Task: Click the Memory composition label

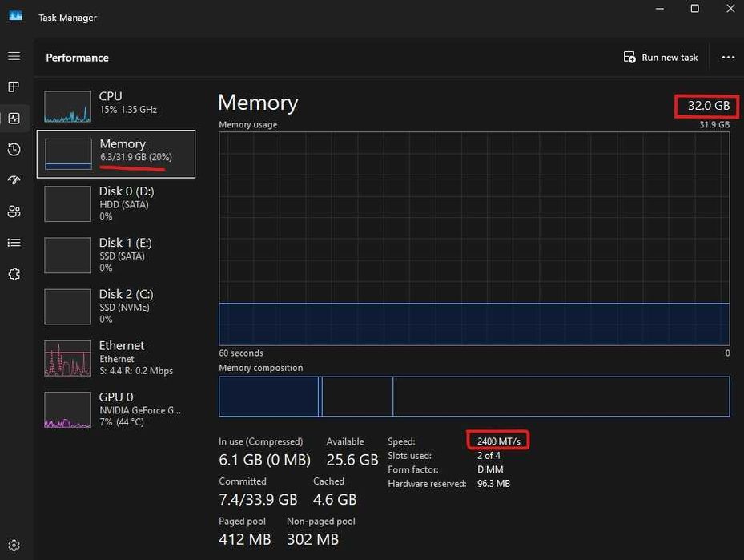Action: pyautogui.click(x=261, y=368)
